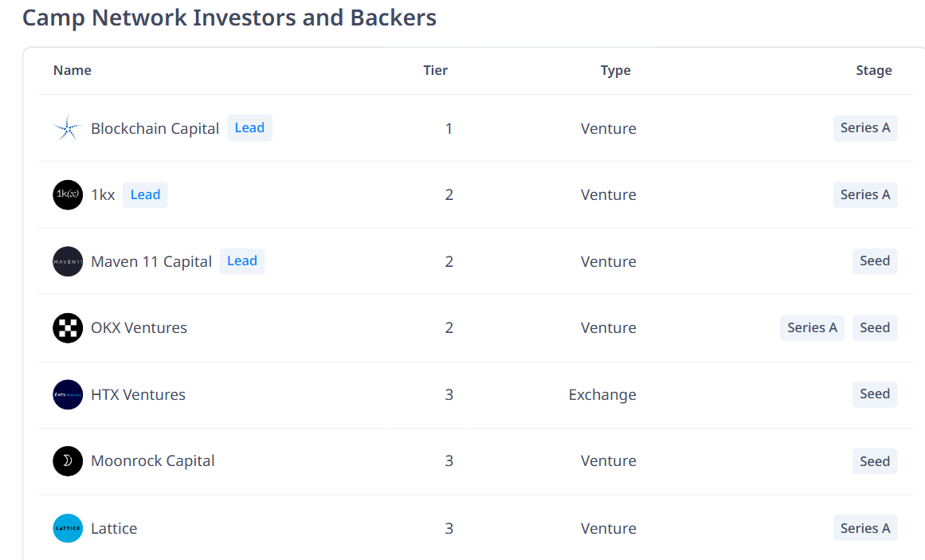The width and height of the screenshot is (925, 560).
Task: Select the Maven 11 Capital logo
Action: tap(68, 261)
